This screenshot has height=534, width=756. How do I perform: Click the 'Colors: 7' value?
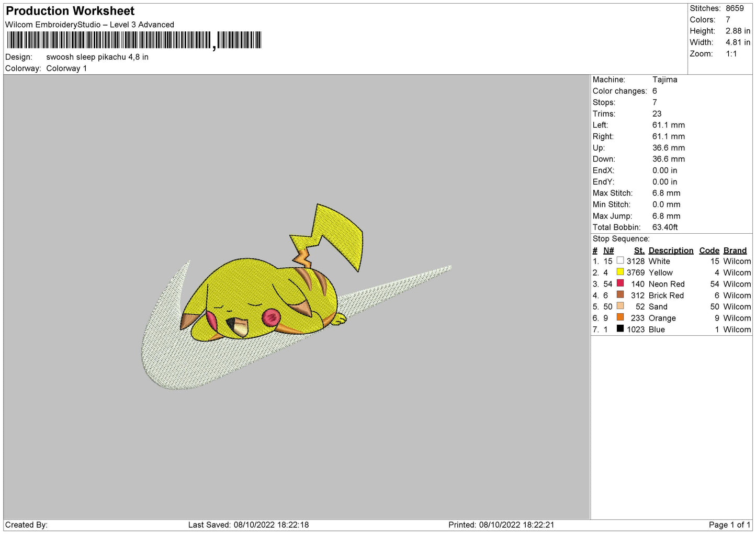click(x=728, y=20)
